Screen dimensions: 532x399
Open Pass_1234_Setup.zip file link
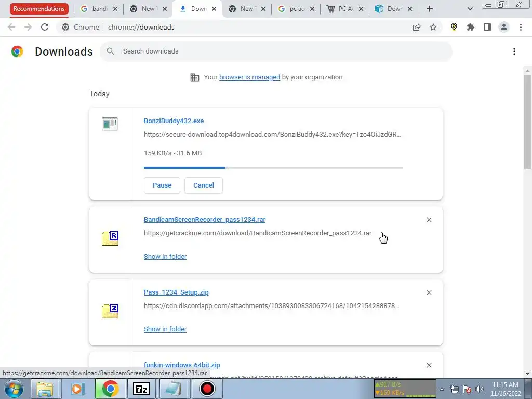pos(176,292)
